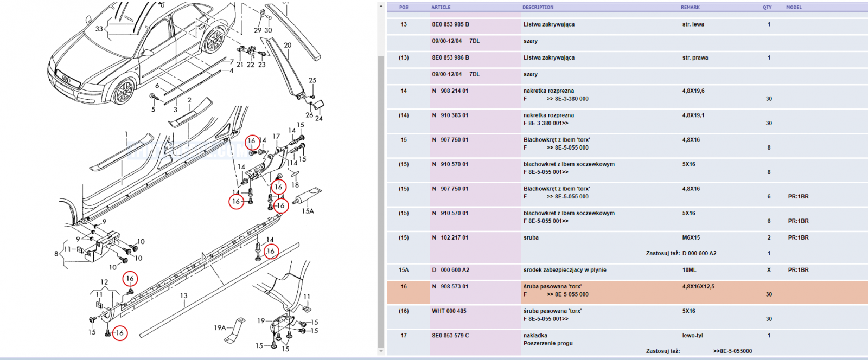868x360 pixels.
Task: Click sill strip callout 13 in the diagram
Action: pos(184,295)
